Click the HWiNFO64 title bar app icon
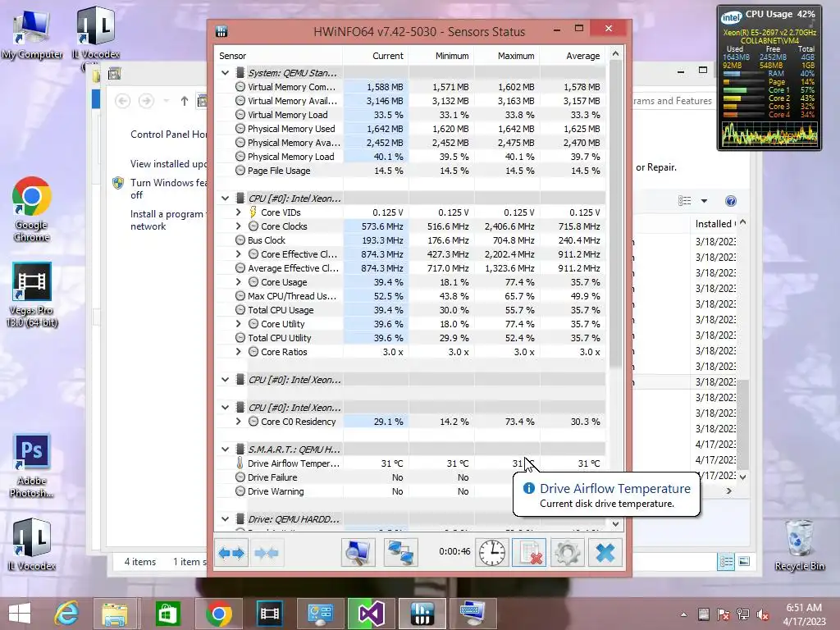 point(221,32)
